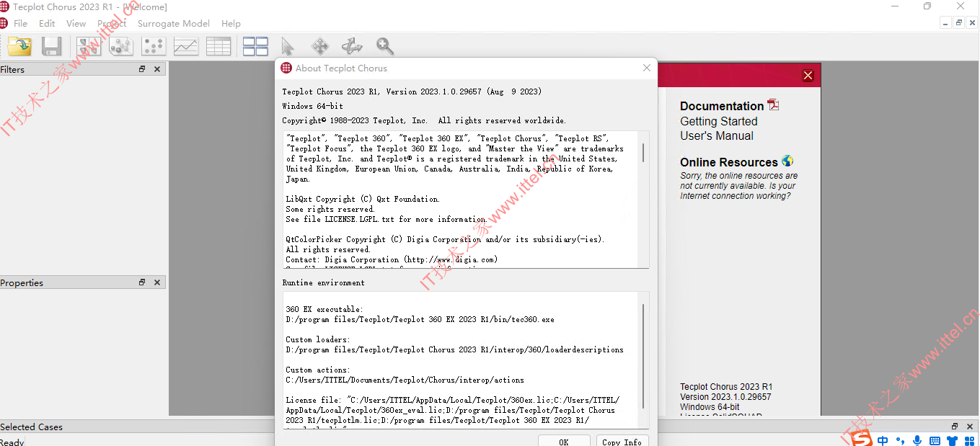This screenshot has height=446, width=980.
Task: Click the globe icon beside Online Resources
Action: [787, 161]
